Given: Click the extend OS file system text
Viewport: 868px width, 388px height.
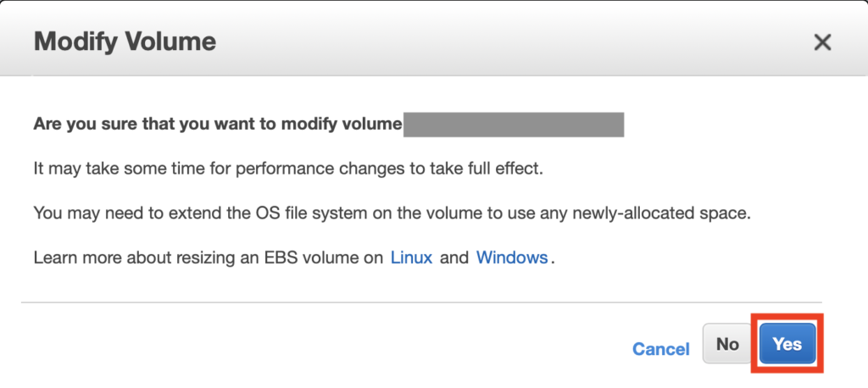Looking at the screenshot, I should click(x=392, y=213).
